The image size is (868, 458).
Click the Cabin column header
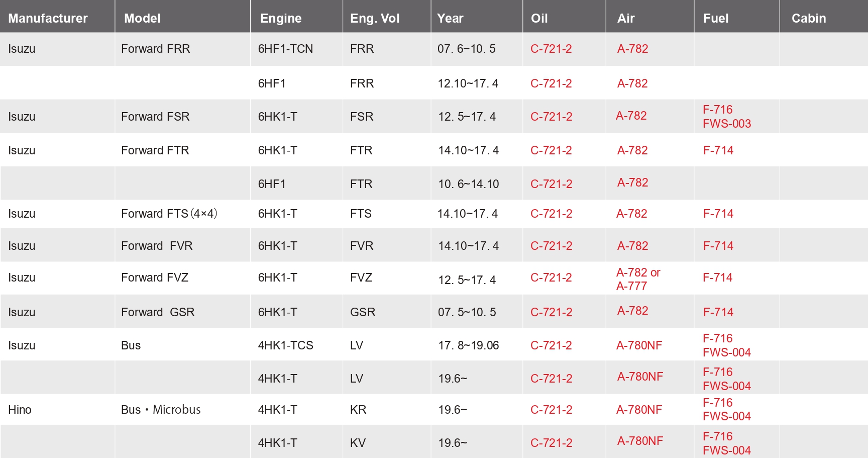809,19
